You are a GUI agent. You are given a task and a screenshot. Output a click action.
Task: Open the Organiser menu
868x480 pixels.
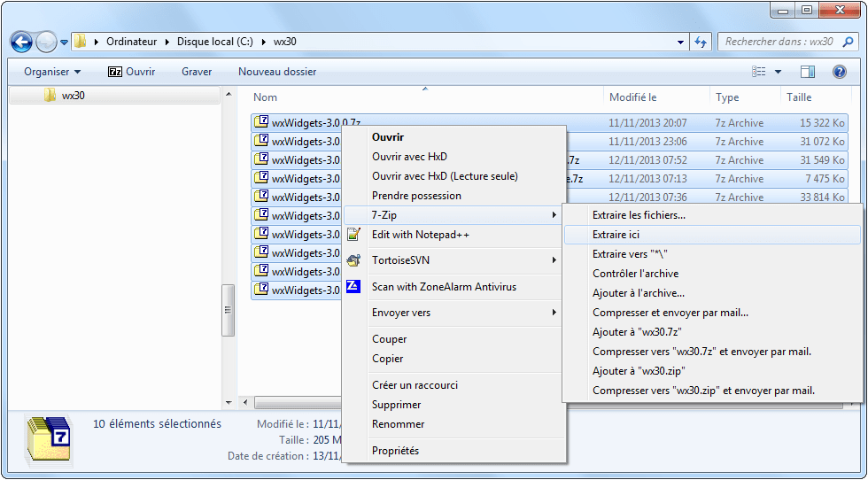[x=52, y=72]
